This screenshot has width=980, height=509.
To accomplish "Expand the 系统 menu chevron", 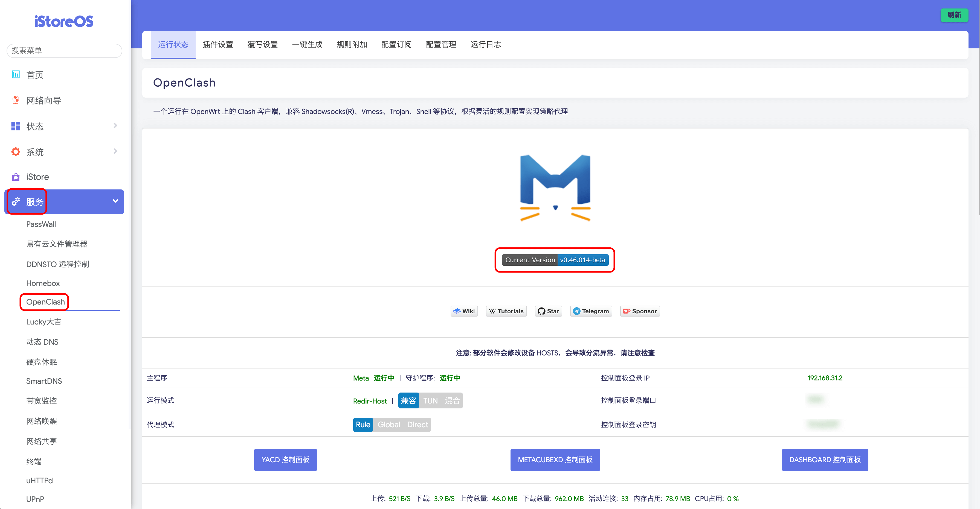I will (x=115, y=151).
